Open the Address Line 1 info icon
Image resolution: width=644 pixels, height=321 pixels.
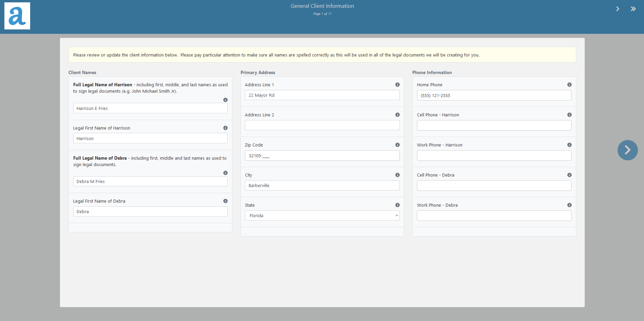(397, 85)
